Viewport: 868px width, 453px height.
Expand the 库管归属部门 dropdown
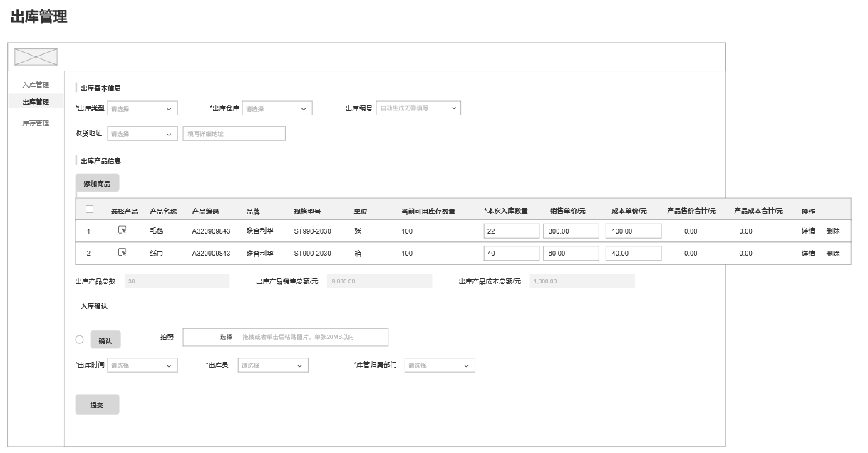click(440, 365)
